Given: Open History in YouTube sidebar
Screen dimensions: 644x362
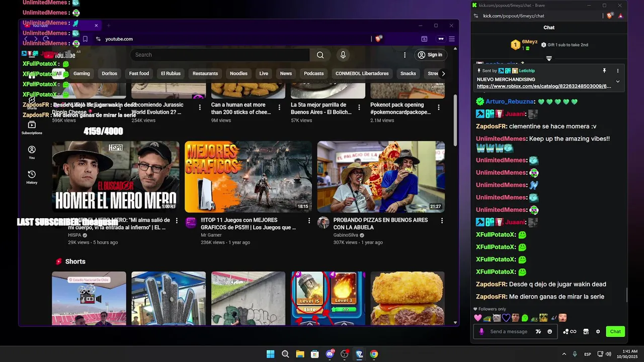Looking at the screenshot, I should coord(32,177).
